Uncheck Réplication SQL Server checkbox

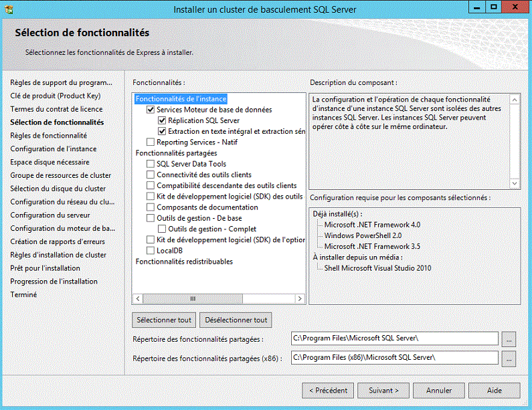point(162,120)
